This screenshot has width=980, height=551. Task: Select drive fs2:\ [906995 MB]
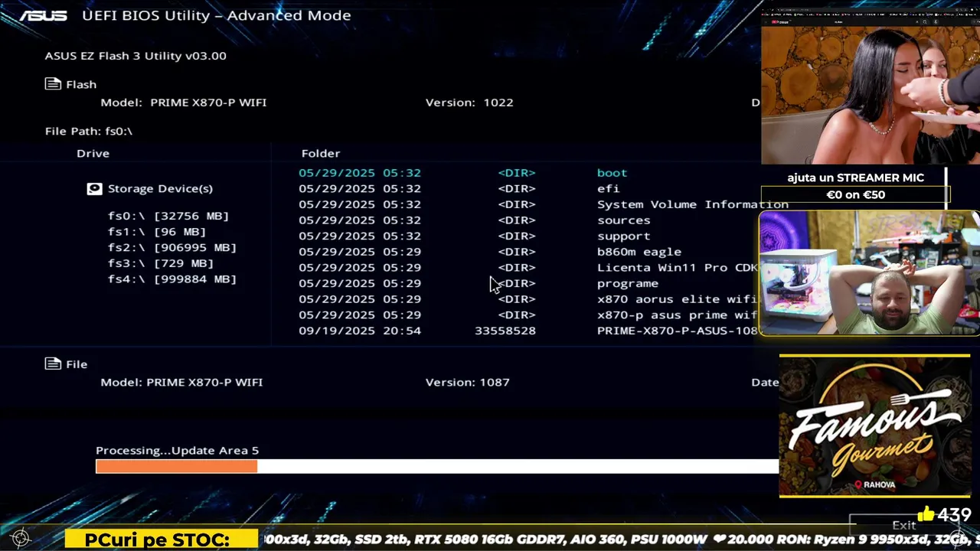pyautogui.click(x=172, y=247)
